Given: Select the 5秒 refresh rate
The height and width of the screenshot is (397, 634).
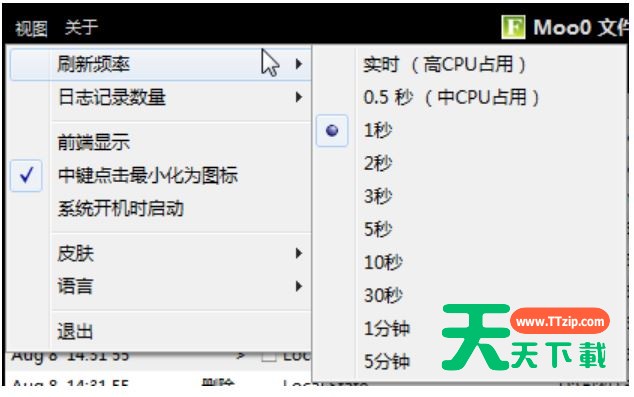Looking at the screenshot, I should (470, 229).
